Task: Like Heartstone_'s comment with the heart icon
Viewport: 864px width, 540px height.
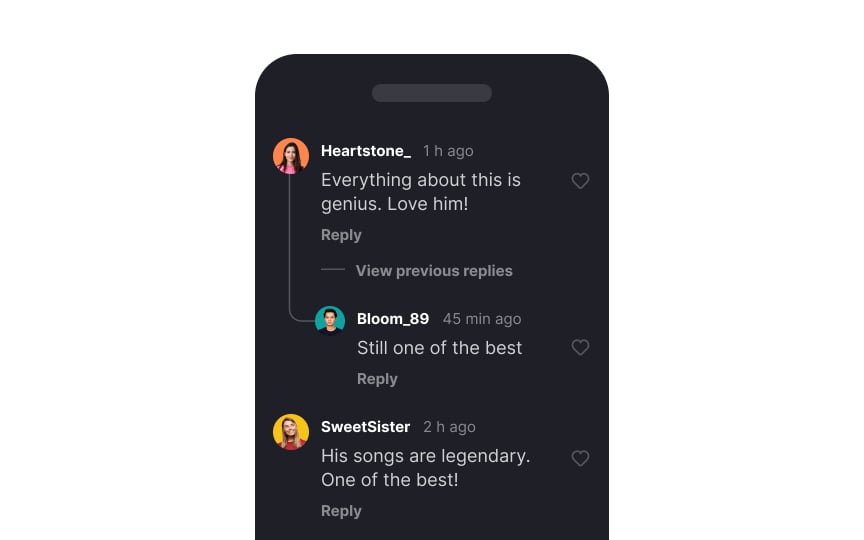Action: 580,181
